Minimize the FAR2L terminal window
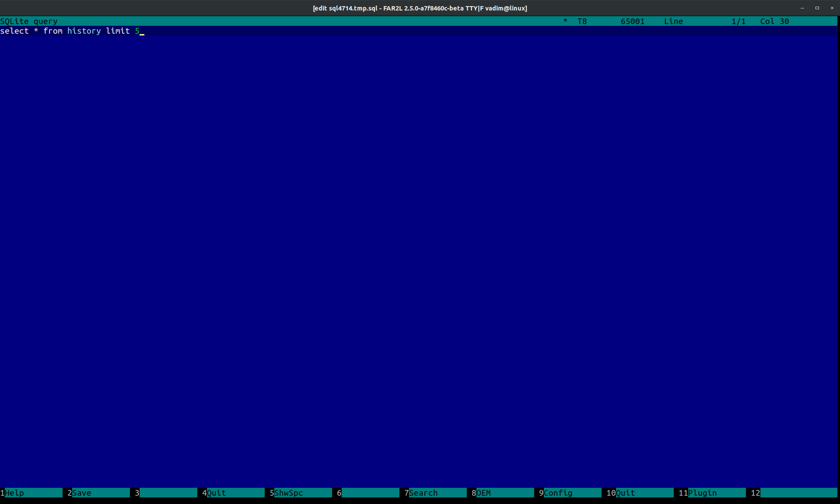Viewport: 840px width, 504px height. [802, 8]
